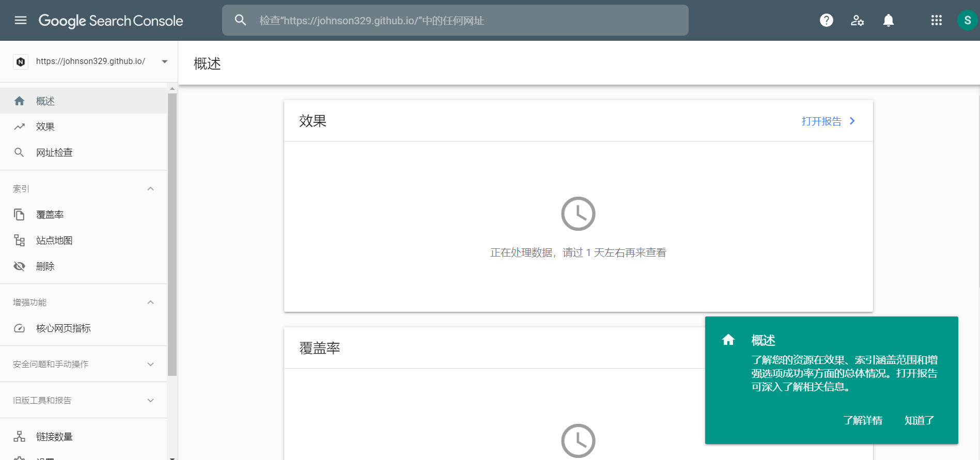The image size is (980, 460).
Task: Collapse the 索引 section
Action: [x=151, y=188]
